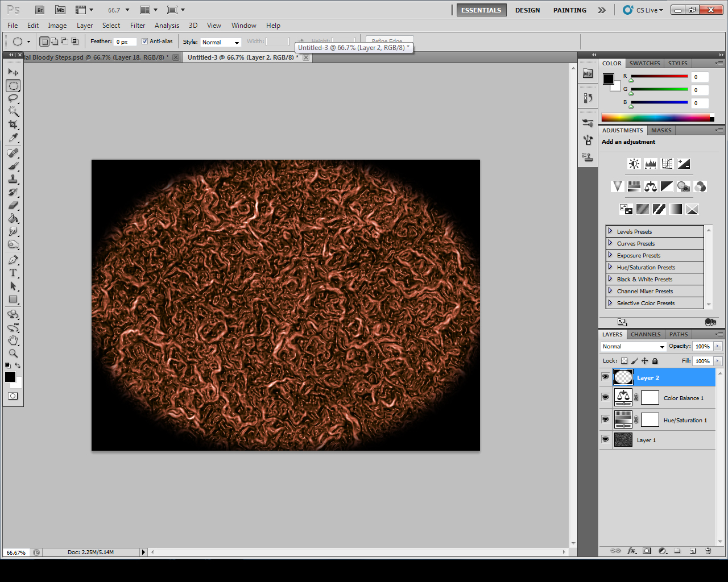This screenshot has height=582, width=728.
Task: Switch to the Design workspace
Action: (527, 10)
